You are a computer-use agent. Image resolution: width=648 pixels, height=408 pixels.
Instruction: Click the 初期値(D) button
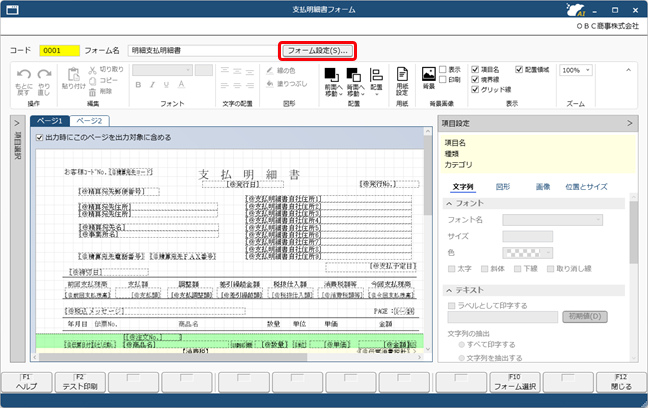coord(585,317)
